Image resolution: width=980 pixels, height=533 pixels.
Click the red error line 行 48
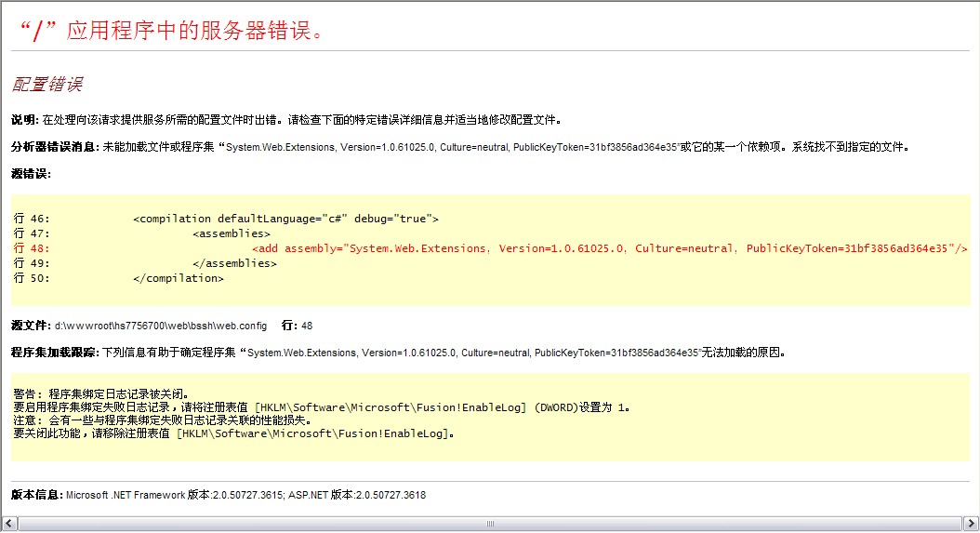491,249
